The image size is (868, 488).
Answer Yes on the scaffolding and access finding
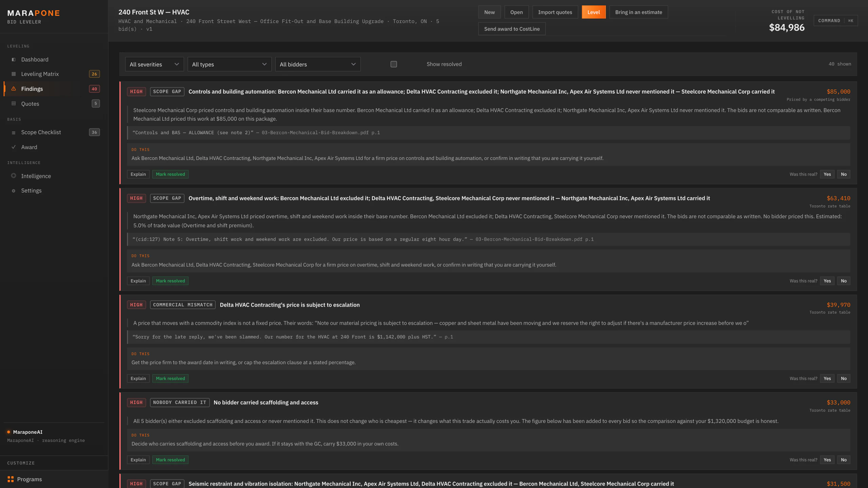[827, 460]
